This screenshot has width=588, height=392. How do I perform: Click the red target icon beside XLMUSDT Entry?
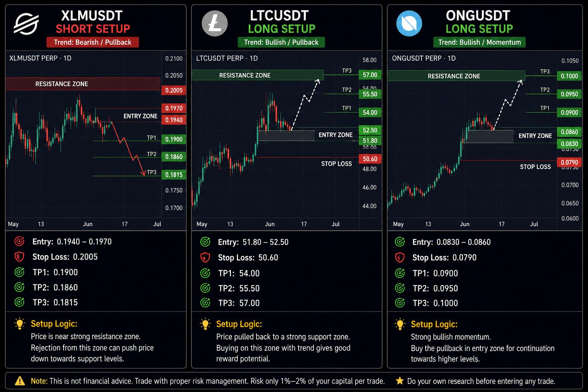click(x=19, y=242)
